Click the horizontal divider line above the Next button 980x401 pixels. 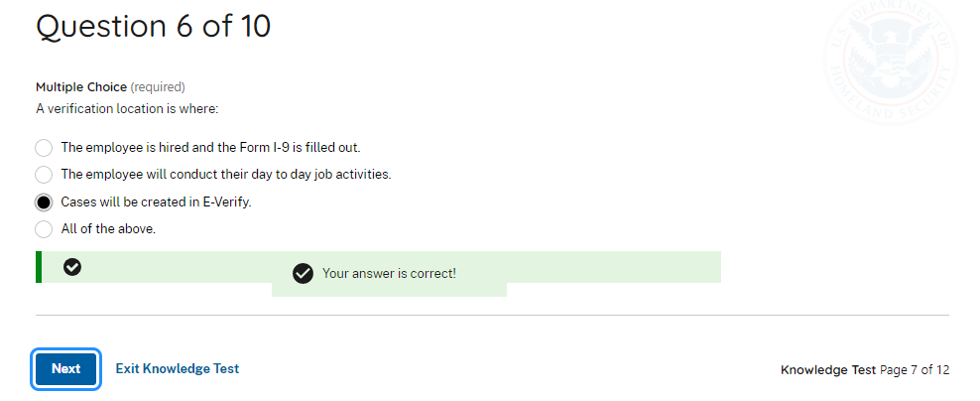[492, 316]
